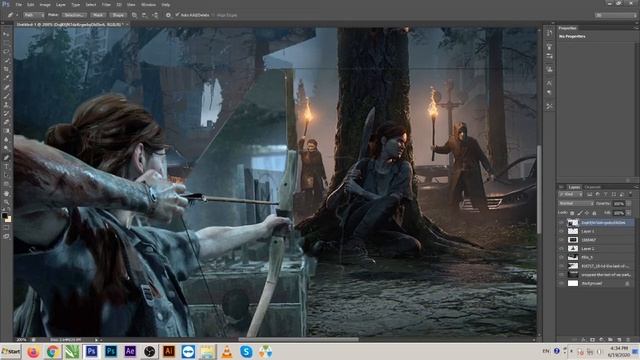Open the layer Kind filter dropdown
Viewport: 640px width, 360px height.
tap(571, 194)
